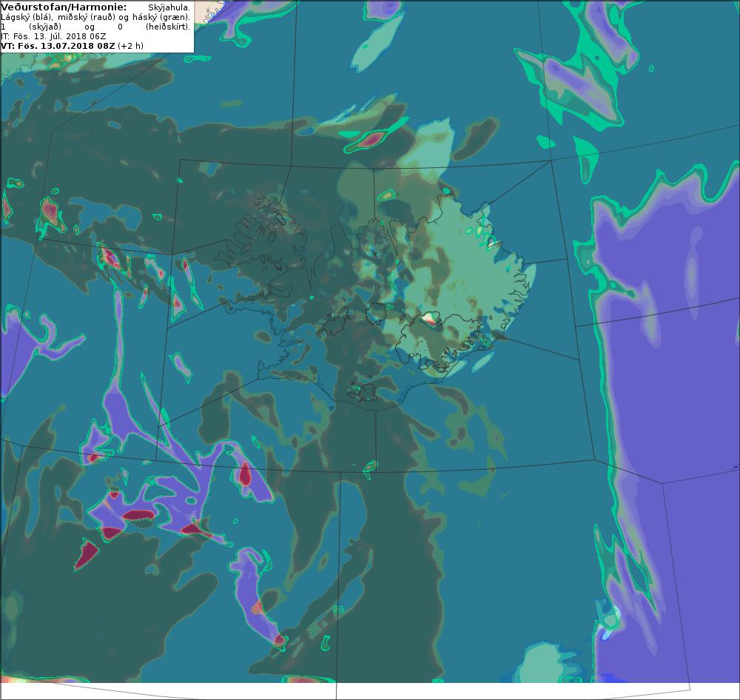Viewport: 740px width, 700px height.
Task: Click the "VT: Fös. 13.07.2018 08Z" valid time
Action: pos(58,46)
